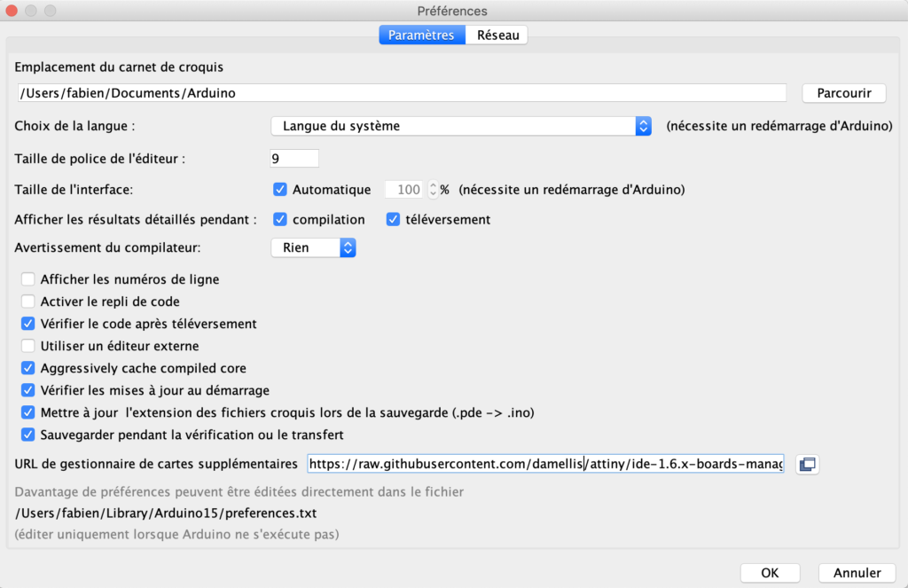Uncheck 'Vérifier les mises à jour au démarrage'
The width and height of the screenshot is (908, 588).
tap(28, 390)
